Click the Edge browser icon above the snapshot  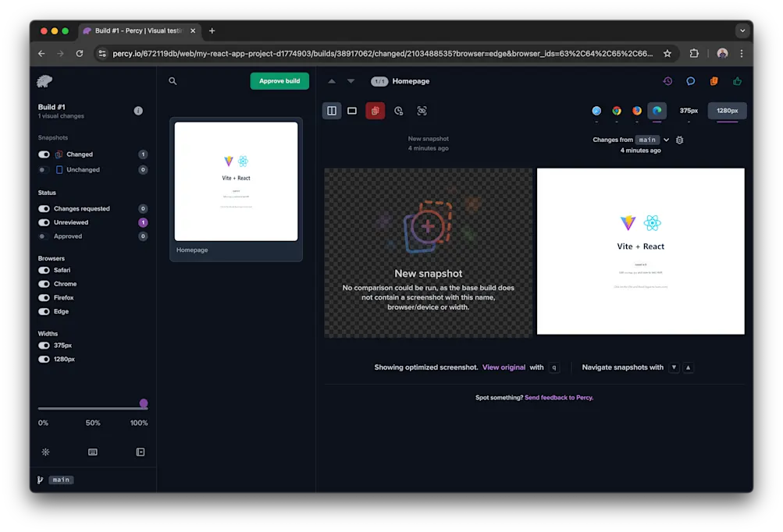[657, 112]
